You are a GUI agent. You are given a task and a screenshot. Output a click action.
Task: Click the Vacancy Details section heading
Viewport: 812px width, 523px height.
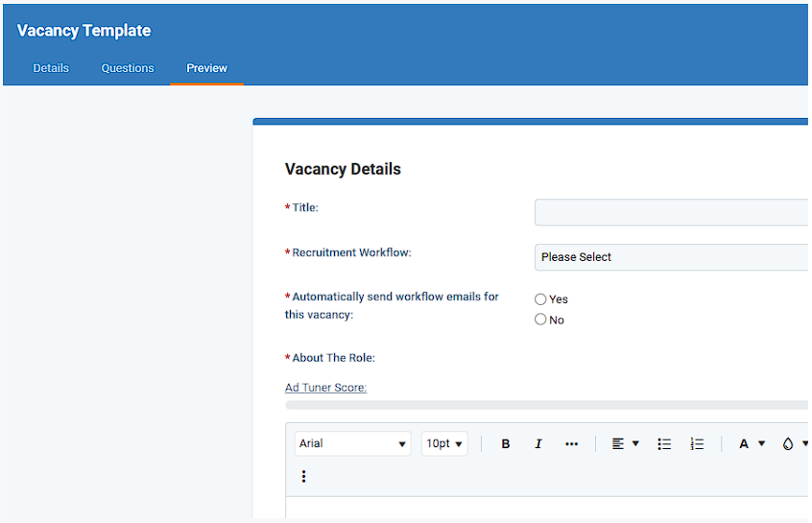(343, 169)
